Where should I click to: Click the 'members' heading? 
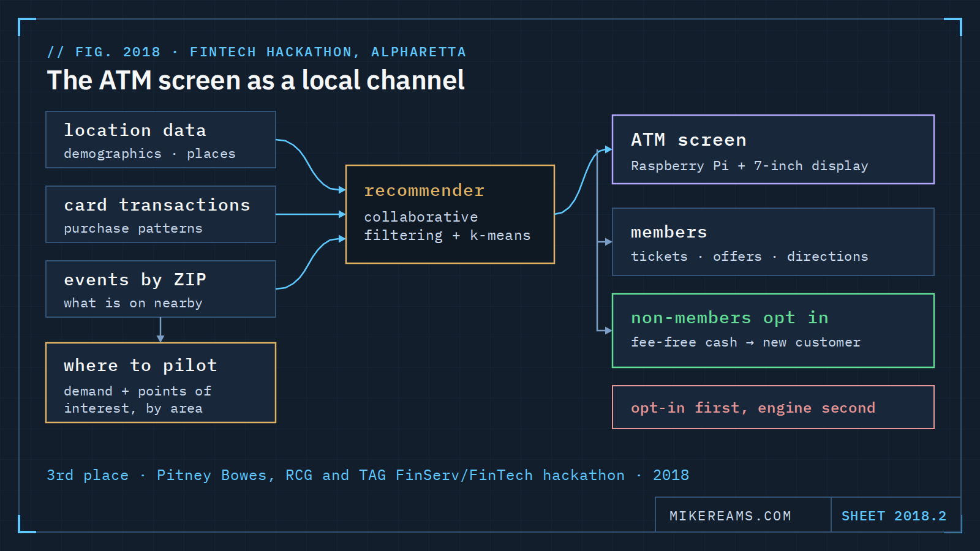click(669, 232)
